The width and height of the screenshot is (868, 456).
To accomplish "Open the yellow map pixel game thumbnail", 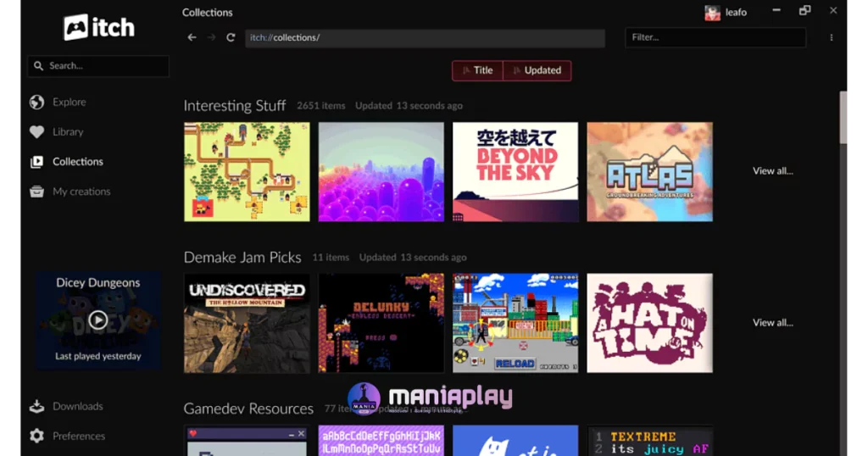I will tap(247, 172).
